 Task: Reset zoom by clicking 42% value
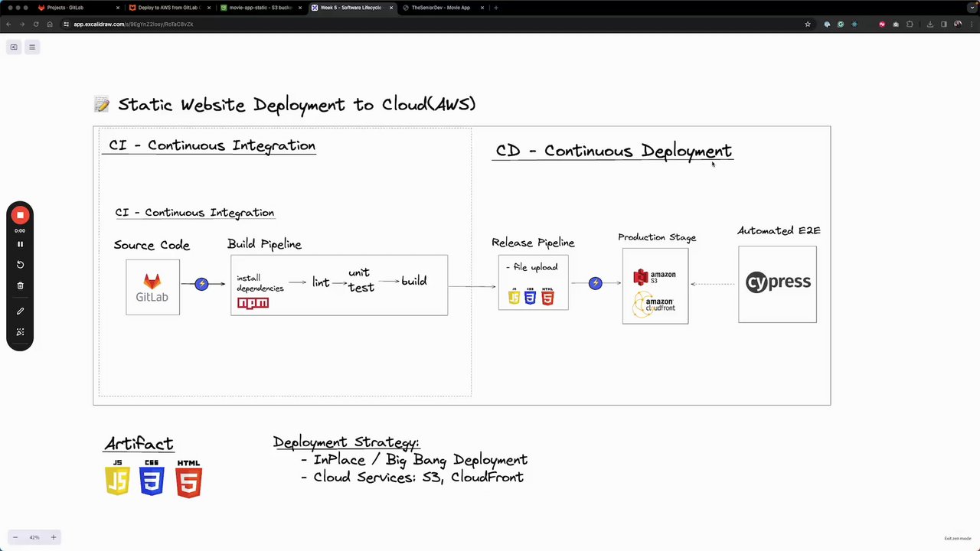[34, 537]
